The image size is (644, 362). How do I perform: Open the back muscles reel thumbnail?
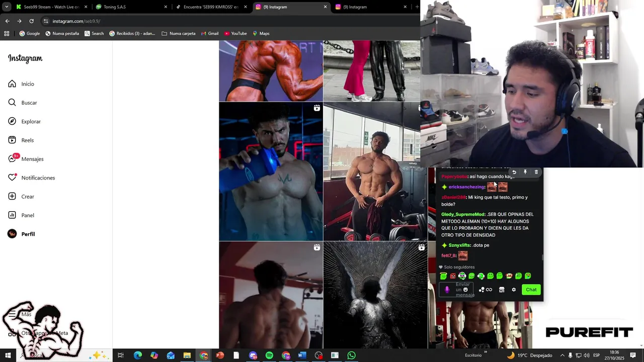point(271,295)
